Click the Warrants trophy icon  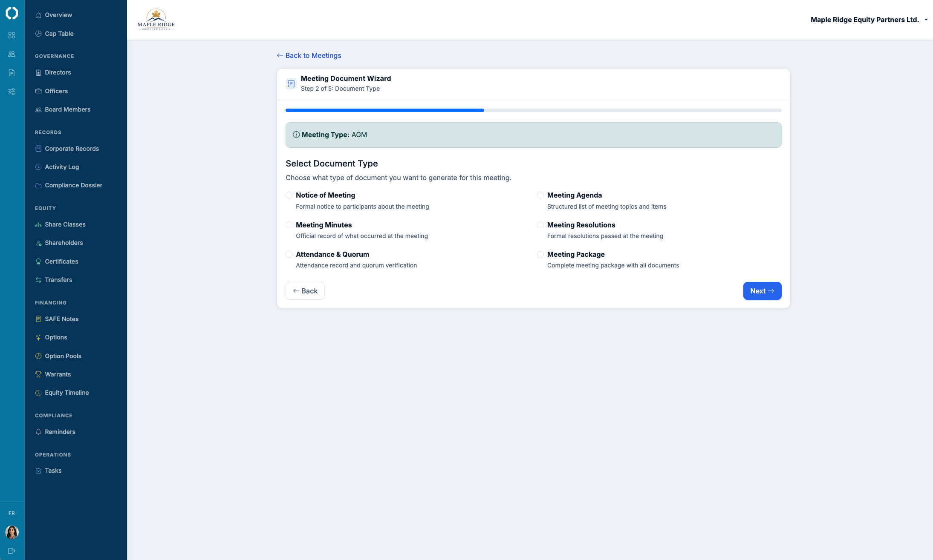(x=38, y=374)
